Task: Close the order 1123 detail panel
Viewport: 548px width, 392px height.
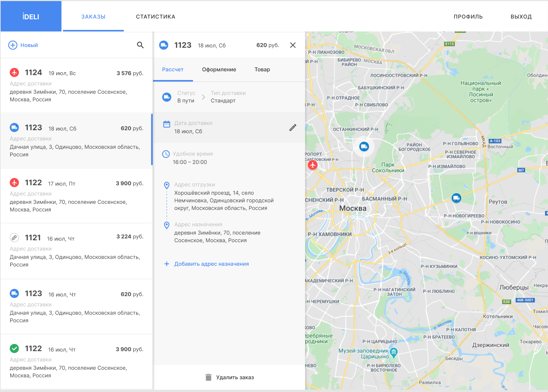Action: pyautogui.click(x=293, y=45)
